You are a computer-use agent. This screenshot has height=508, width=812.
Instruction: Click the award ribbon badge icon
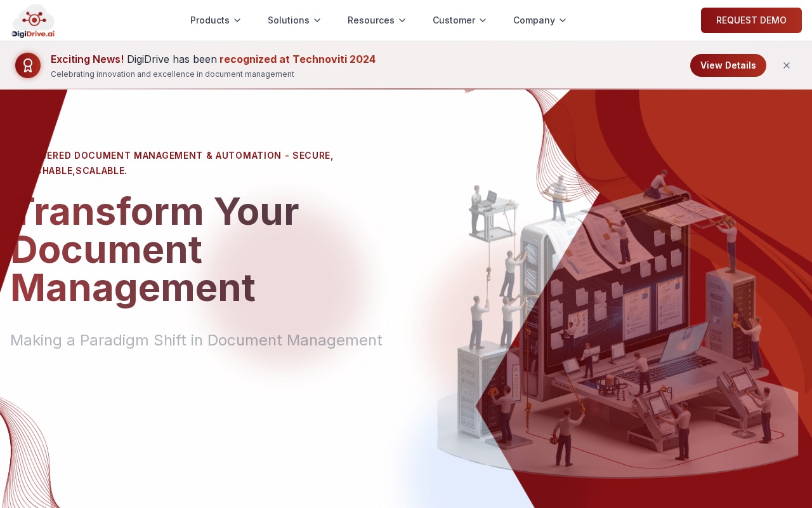pyautogui.click(x=28, y=65)
